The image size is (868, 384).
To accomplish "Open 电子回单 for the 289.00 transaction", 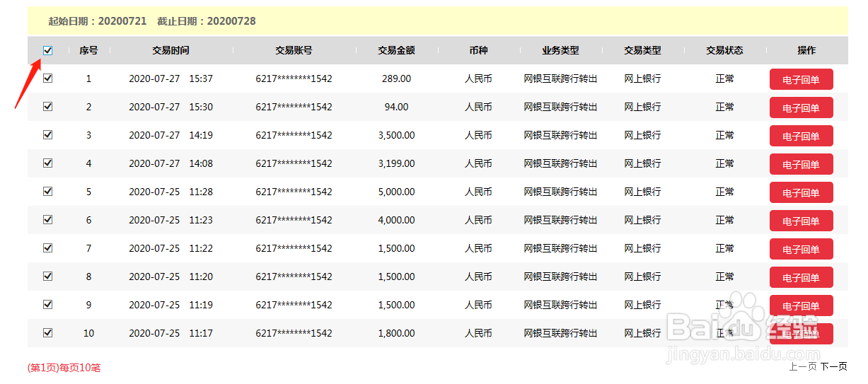I will point(801,79).
